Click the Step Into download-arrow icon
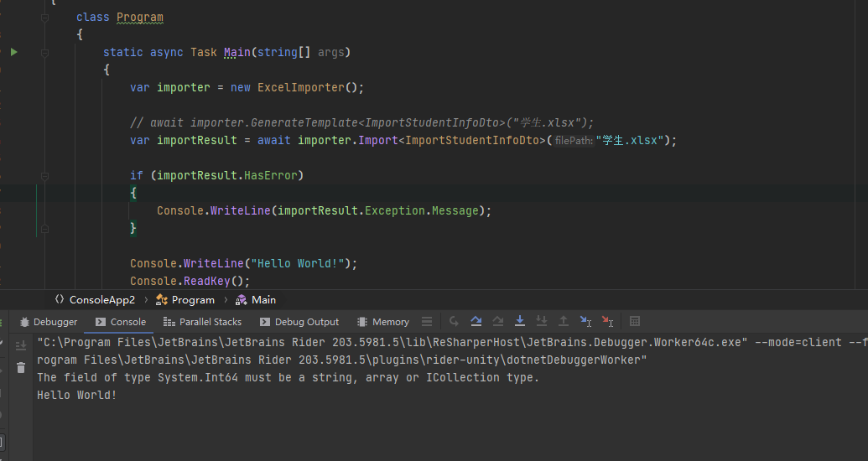 [x=520, y=321]
